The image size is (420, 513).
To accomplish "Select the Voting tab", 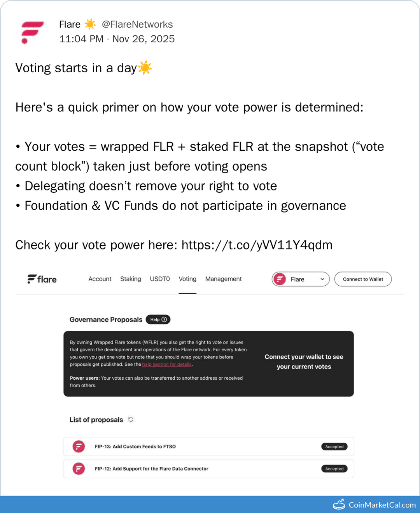I will point(187,279).
